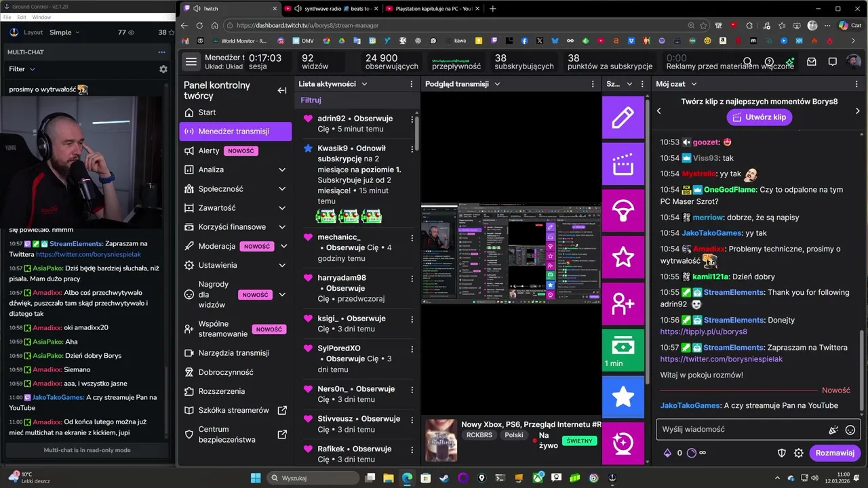Select the Start sidebar item

[235, 113]
